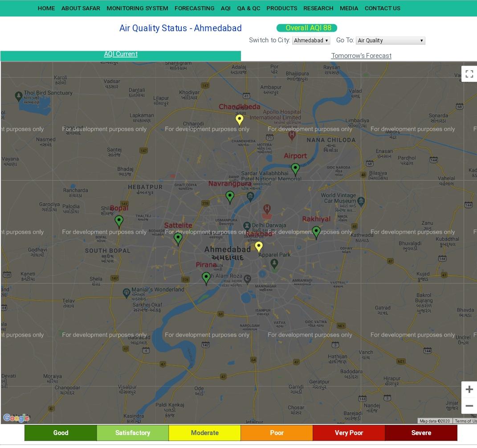Click the green Bopal station marker
Viewport: 477px width, 448px height.
pos(119,221)
